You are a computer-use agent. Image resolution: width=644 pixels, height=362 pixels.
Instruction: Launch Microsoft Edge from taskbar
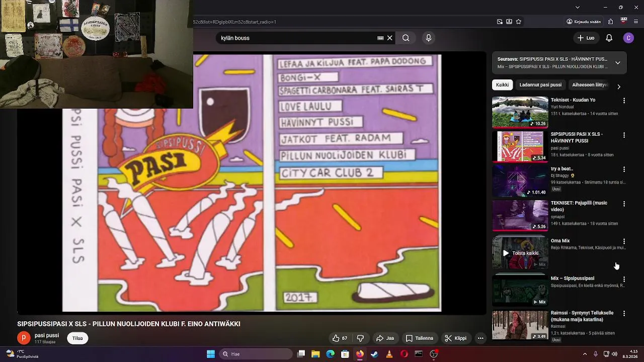pos(330,354)
